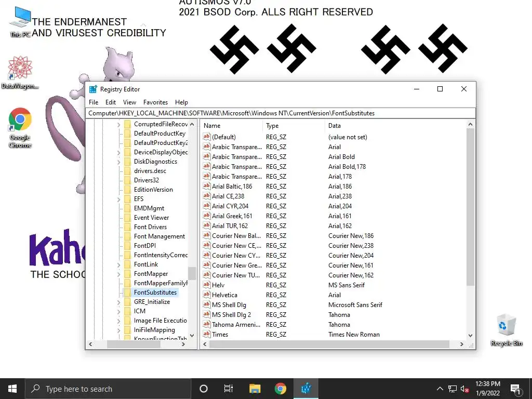Viewport: 532px width, 399px height.
Task: Select the Event Viewer key
Action: (x=151, y=218)
